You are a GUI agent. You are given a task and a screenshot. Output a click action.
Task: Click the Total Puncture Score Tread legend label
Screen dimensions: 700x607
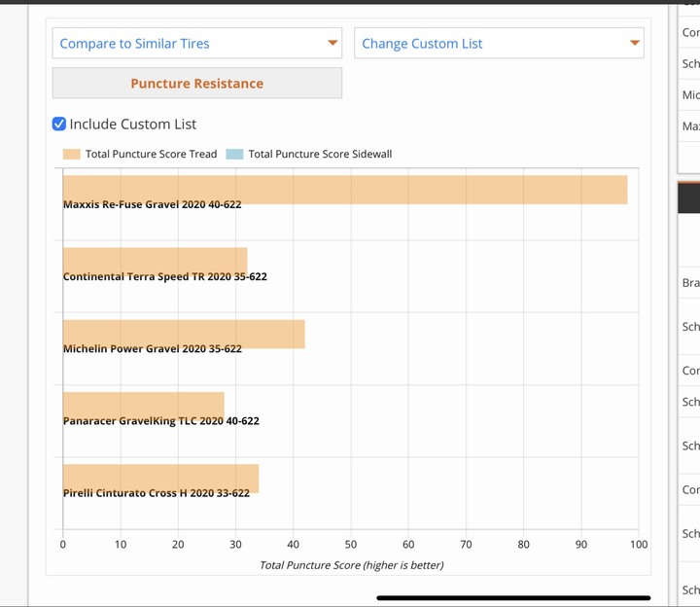click(x=151, y=154)
